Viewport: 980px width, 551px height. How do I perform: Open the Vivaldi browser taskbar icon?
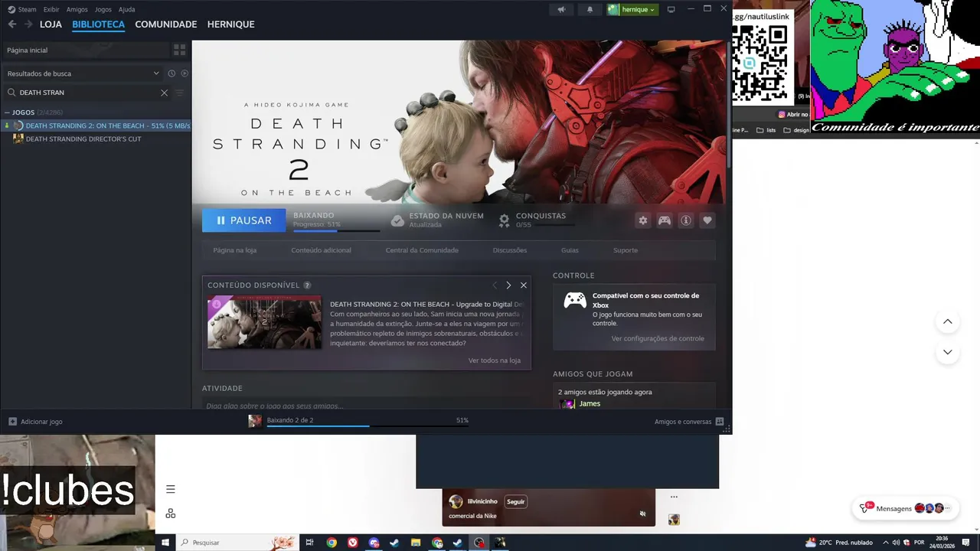point(352,543)
